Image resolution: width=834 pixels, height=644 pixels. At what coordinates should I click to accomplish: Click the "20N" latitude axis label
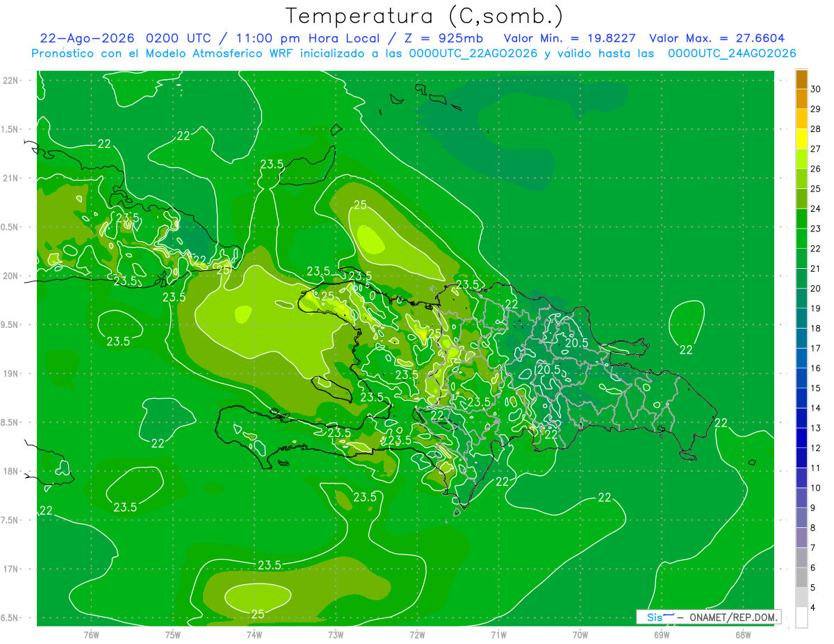pos(10,276)
